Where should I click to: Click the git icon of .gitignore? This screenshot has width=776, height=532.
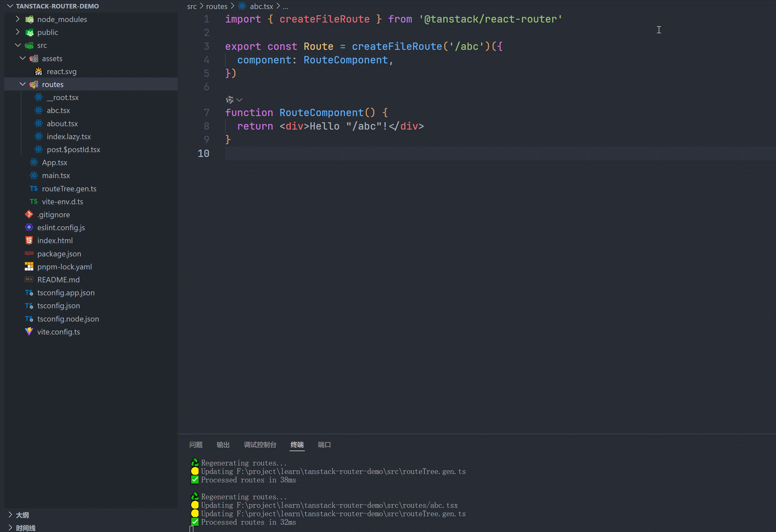tap(29, 214)
